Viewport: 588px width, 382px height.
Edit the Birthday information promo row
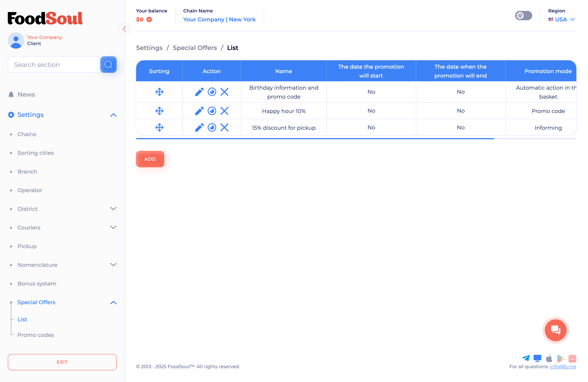point(199,92)
